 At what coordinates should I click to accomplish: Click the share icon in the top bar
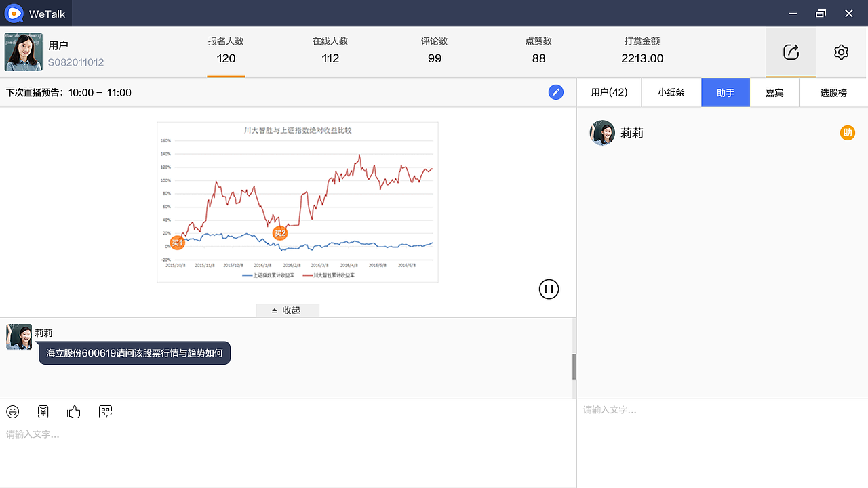791,52
